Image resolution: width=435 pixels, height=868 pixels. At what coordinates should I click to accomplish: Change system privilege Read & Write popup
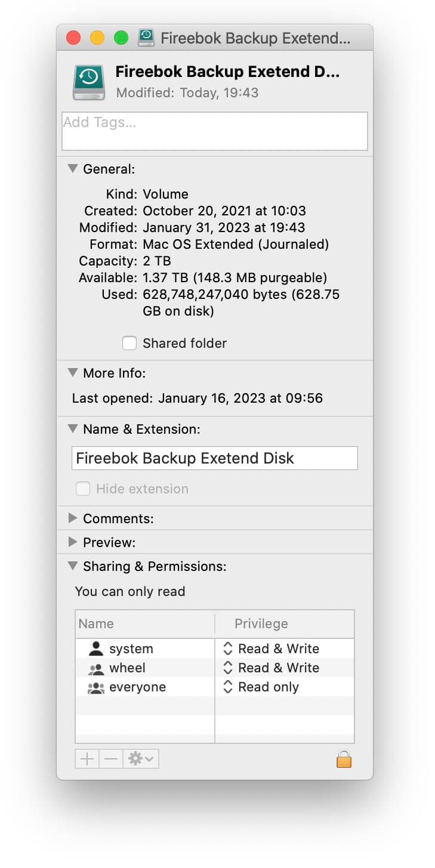(271, 648)
